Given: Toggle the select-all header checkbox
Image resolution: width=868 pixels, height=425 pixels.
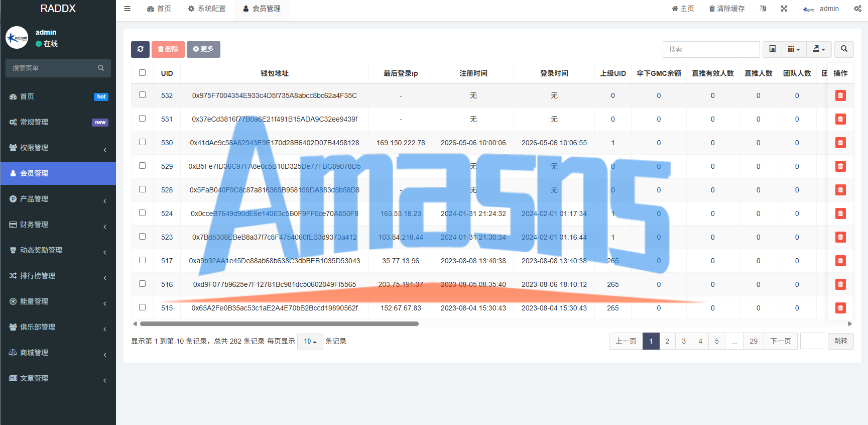Looking at the screenshot, I should click(x=143, y=73).
